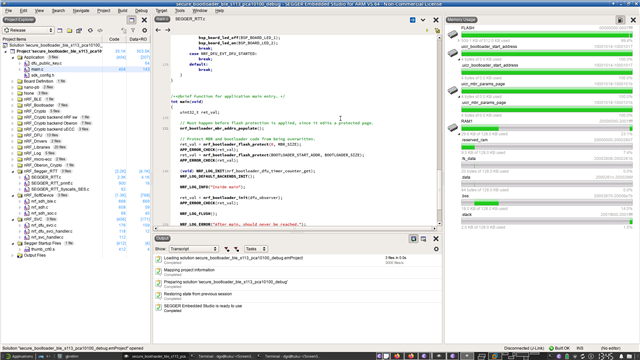Click the FLASH usage bar
The width and height of the screenshot is (640, 360).
pyautogui.click(x=547, y=35)
